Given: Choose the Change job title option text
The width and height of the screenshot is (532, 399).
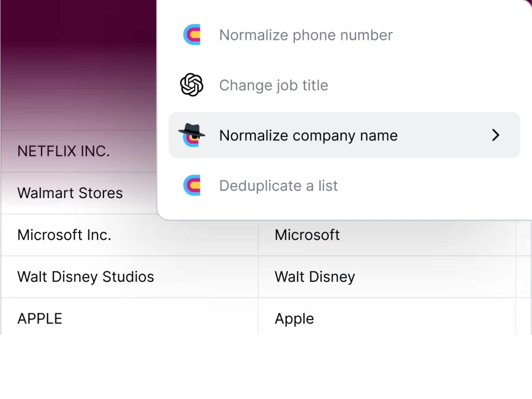Looking at the screenshot, I should 273,85.
